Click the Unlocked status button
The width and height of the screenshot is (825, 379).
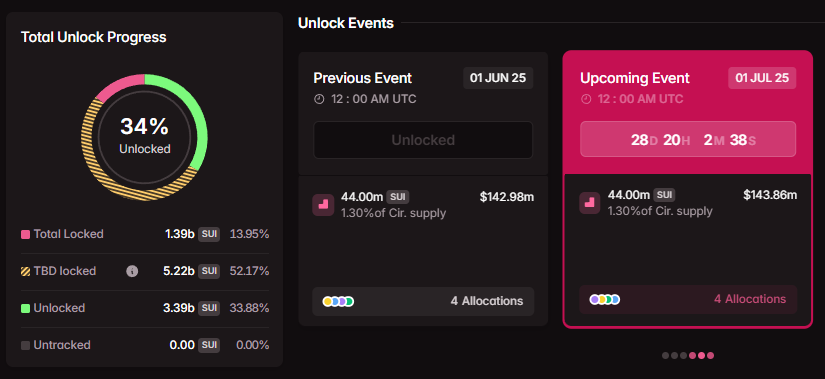pyautogui.click(x=423, y=140)
